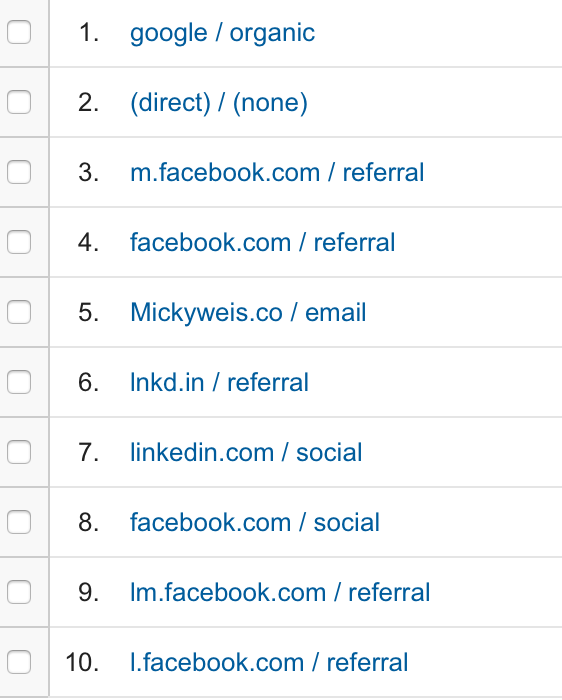Check the box for google / organic

coord(19,32)
